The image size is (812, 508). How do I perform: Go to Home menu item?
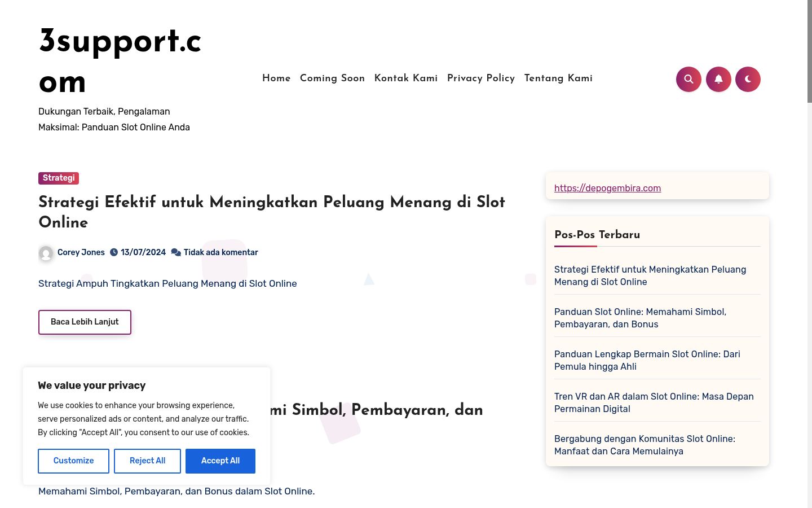pyautogui.click(x=276, y=78)
